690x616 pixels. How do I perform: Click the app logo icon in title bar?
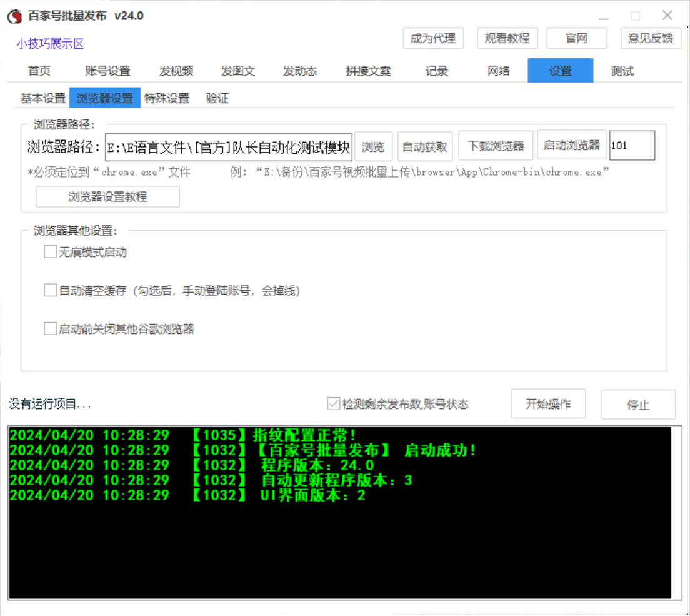tap(14, 16)
